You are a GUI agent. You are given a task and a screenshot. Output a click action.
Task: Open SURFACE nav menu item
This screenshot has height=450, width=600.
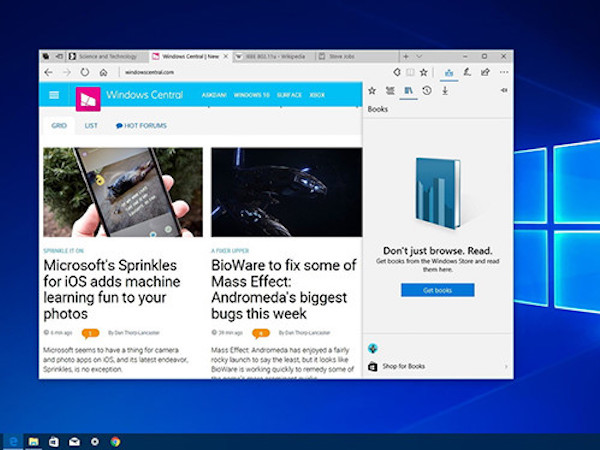(x=289, y=95)
